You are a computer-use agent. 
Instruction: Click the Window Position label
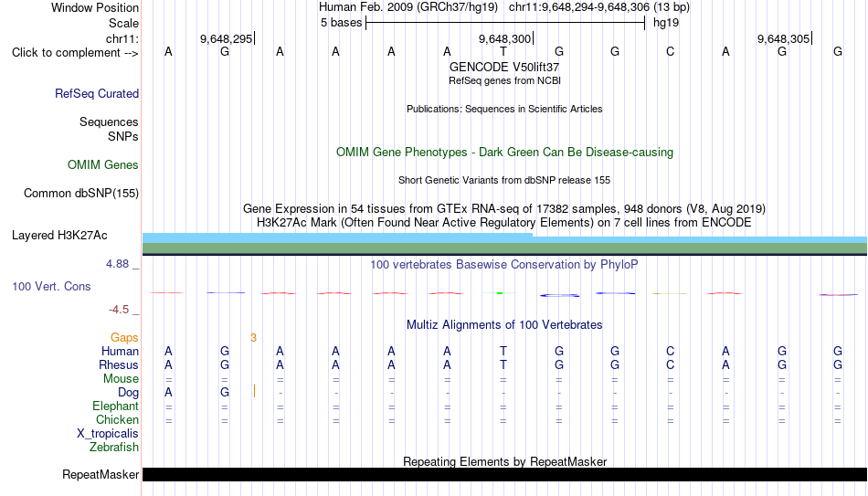[95, 7]
